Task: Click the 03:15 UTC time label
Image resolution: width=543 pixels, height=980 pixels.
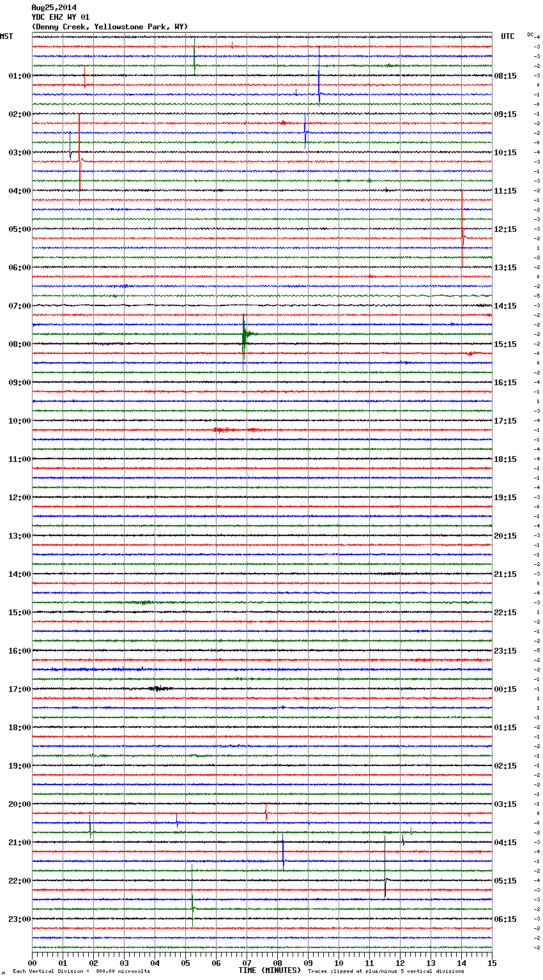Action: point(505,804)
